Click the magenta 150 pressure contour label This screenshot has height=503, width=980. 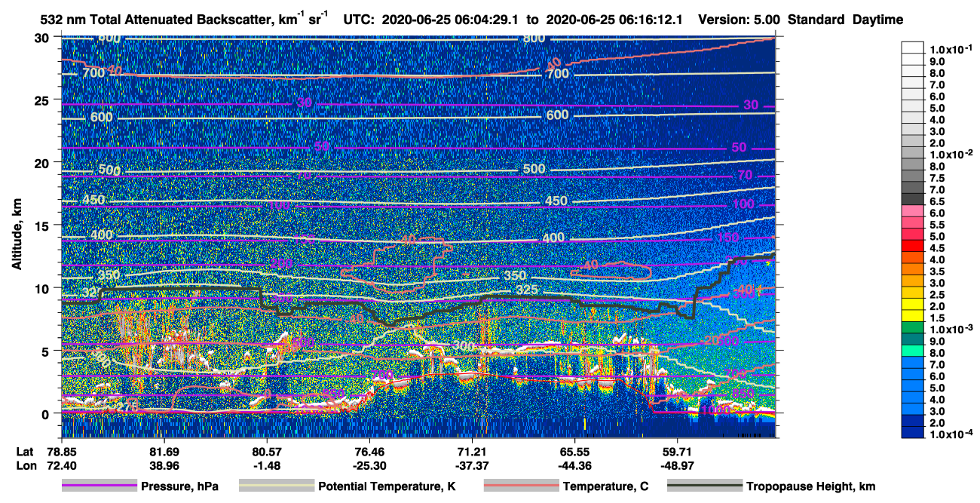point(729,238)
